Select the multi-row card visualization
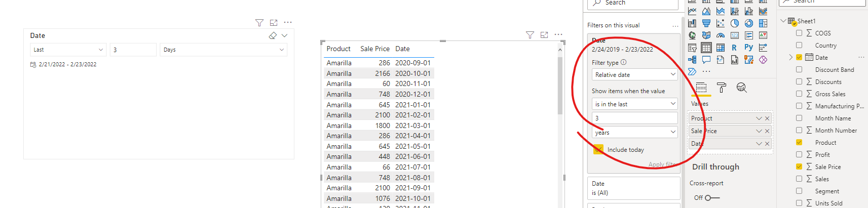868x208 pixels. 749,35
